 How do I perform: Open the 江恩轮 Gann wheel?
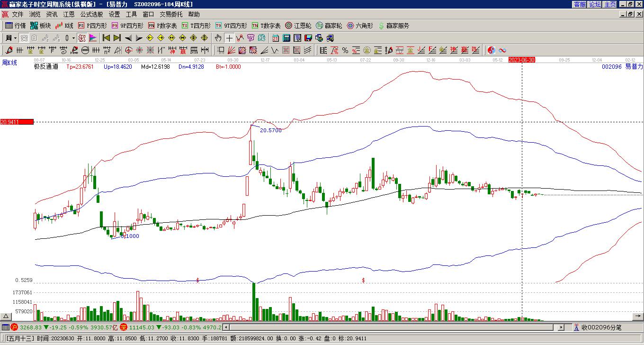click(x=298, y=26)
